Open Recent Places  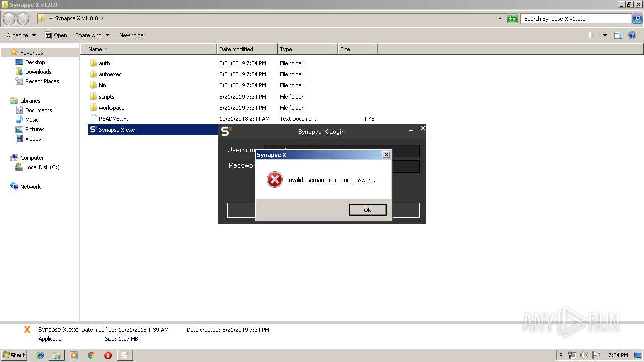[42, 81]
